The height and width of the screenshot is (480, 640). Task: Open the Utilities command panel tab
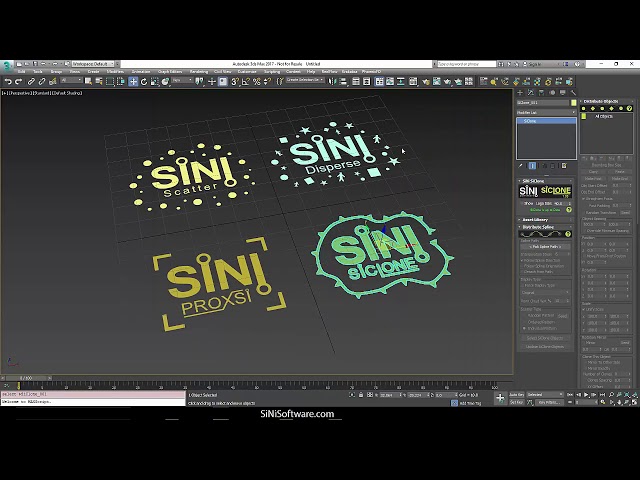pos(573,93)
